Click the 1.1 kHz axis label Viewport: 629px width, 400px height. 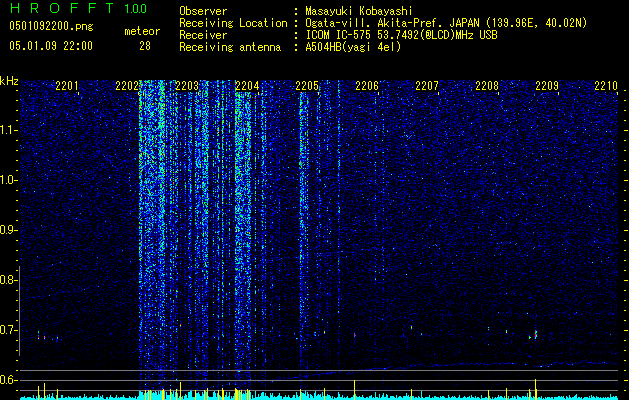(8, 130)
